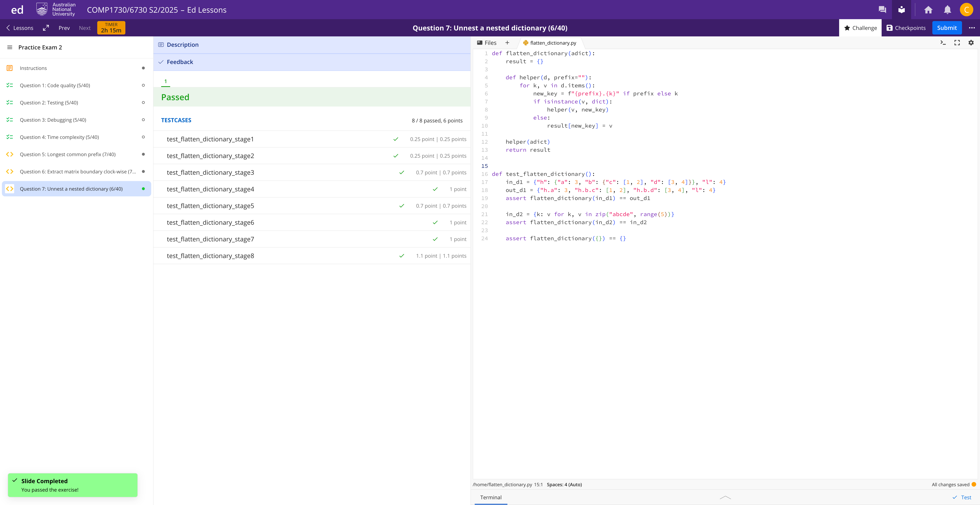Open Question 4: Time complexity
980x505 pixels.
click(77, 137)
